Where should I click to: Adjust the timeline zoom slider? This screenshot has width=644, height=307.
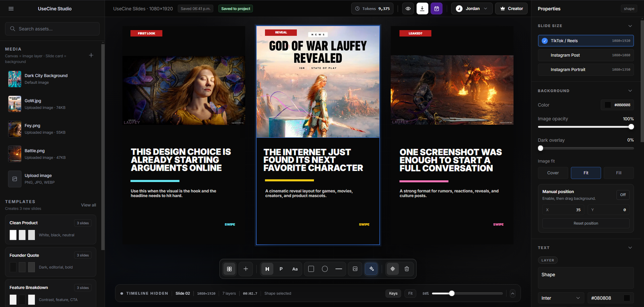point(467,293)
